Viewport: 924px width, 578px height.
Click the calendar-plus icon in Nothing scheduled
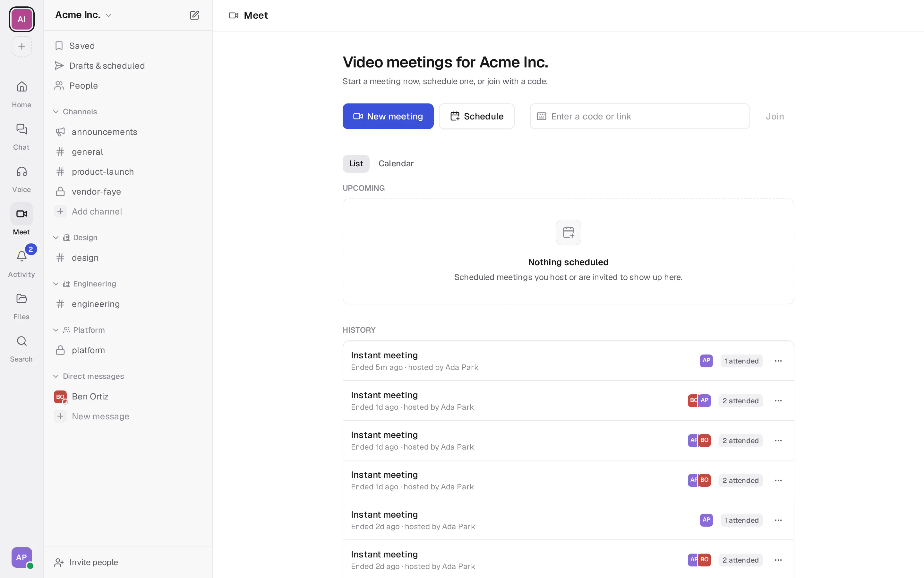(x=568, y=232)
